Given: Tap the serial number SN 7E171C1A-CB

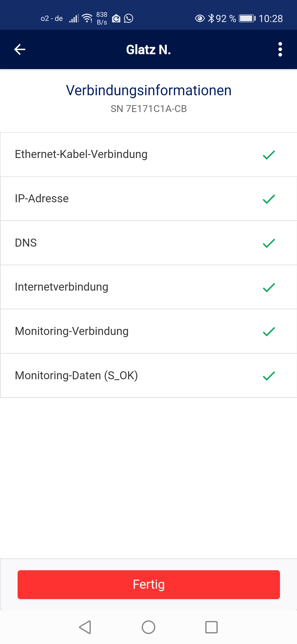Looking at the screenshot, I should tap(148, 109).
